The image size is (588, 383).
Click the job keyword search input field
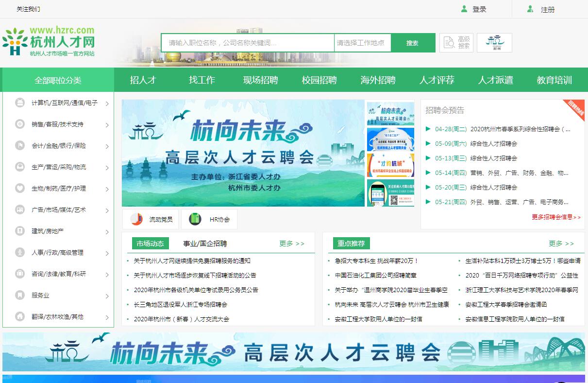pos(248,43)
